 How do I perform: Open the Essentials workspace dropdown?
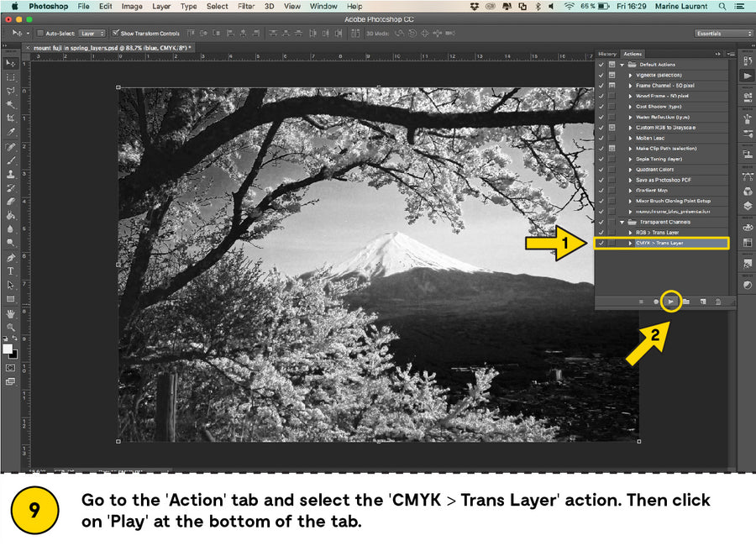coord(723,34)
